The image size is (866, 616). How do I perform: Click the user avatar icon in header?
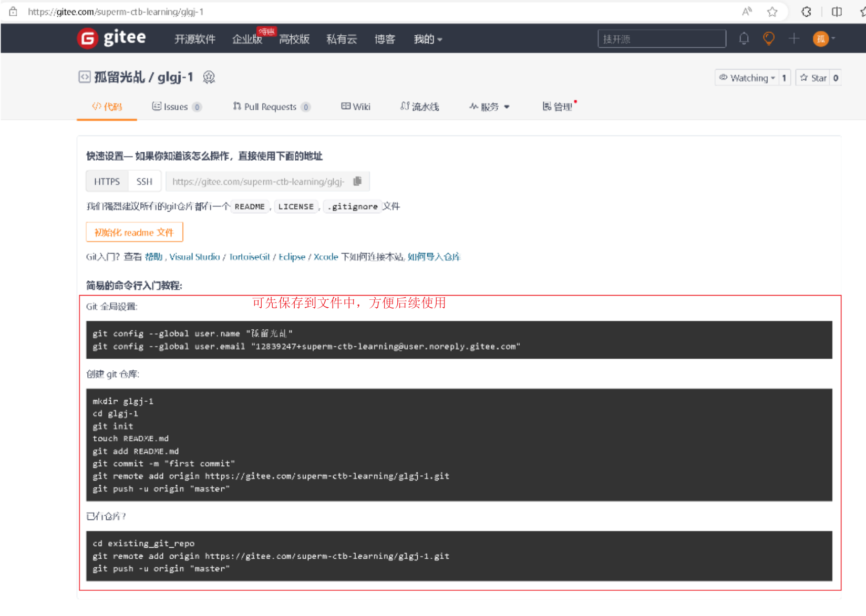pyautogui.click(x=820, y=38)
